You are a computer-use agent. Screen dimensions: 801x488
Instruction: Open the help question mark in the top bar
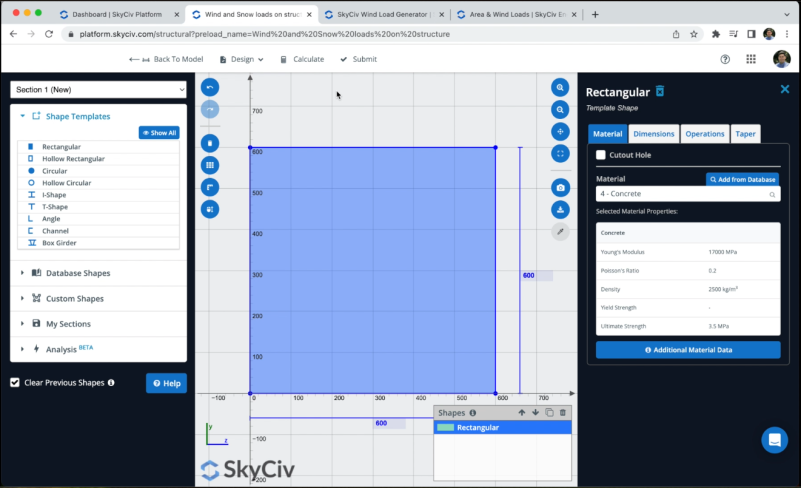click(x=725, y=59)
